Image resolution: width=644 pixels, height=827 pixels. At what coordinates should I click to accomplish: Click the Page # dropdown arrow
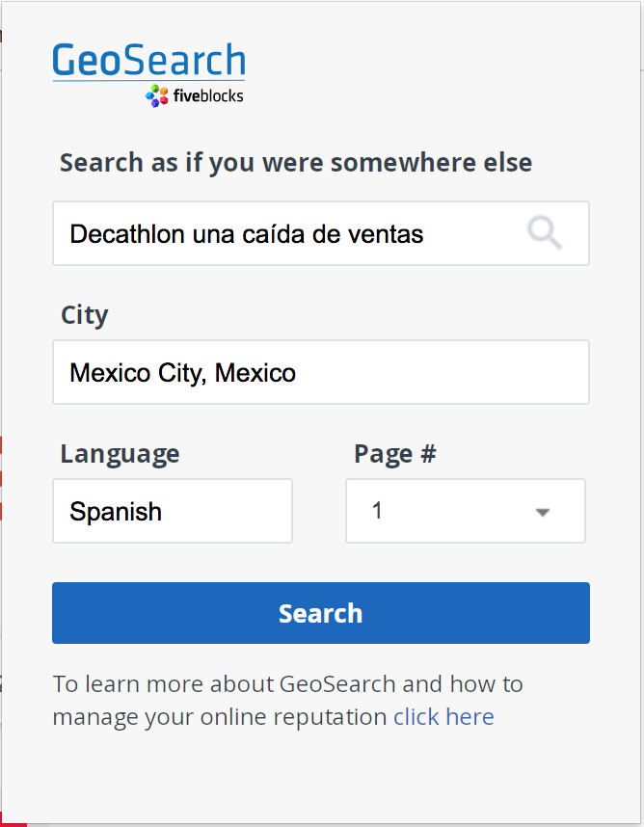tap(543, 512)
